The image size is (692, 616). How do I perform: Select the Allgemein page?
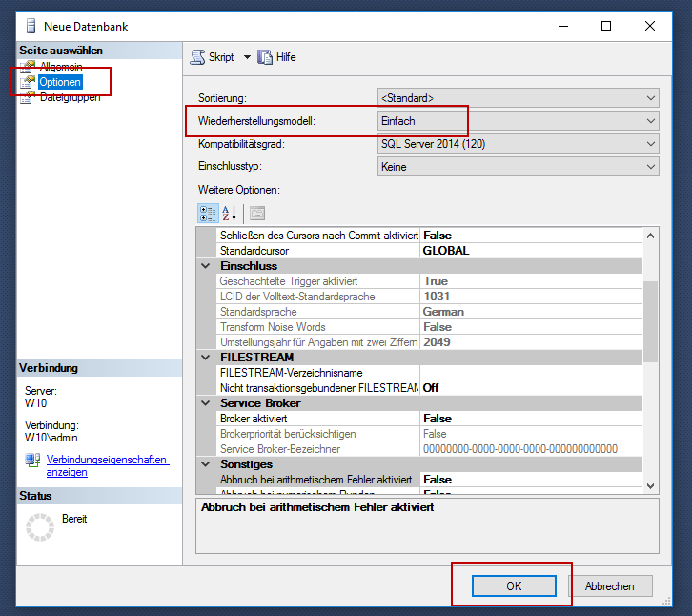(x=61, y=67)
